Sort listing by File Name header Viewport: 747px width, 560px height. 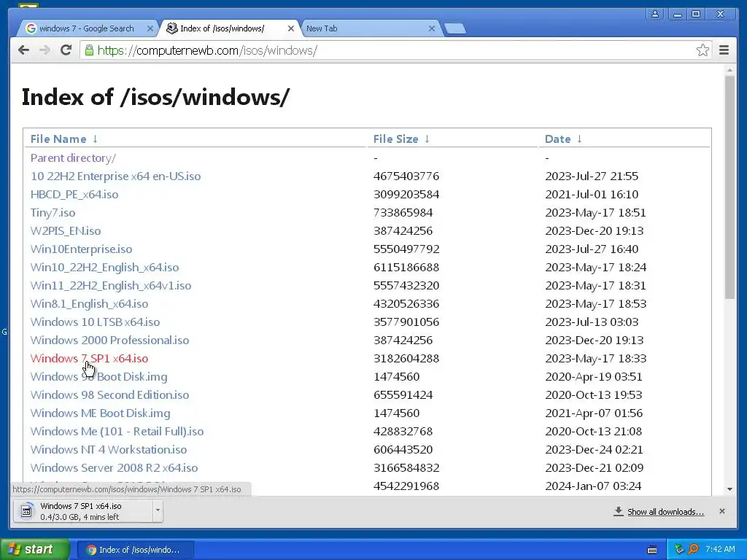click(x=58, y=139)
